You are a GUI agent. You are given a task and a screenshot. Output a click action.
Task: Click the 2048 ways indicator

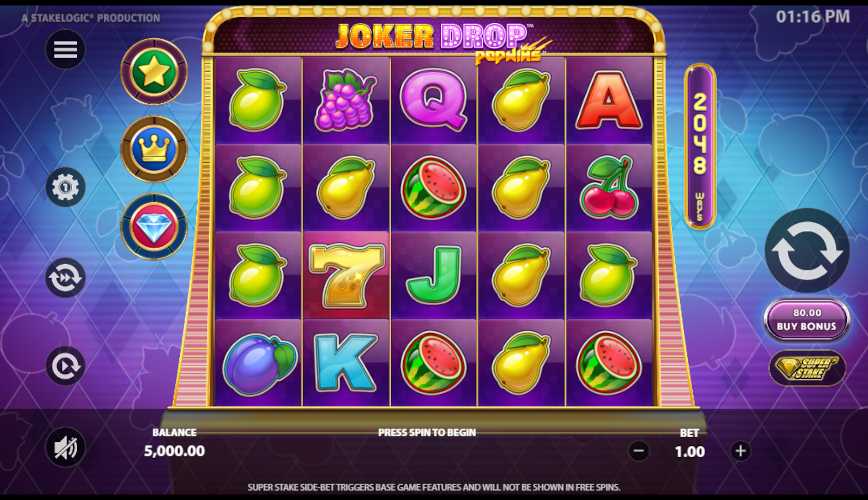700,146
